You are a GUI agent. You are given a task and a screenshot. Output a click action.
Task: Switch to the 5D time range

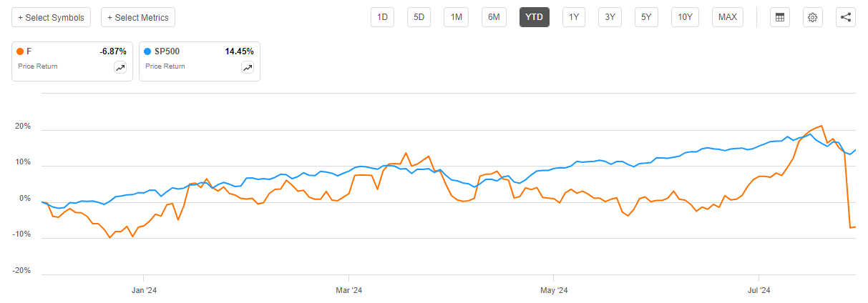click(x=419, y=17)
